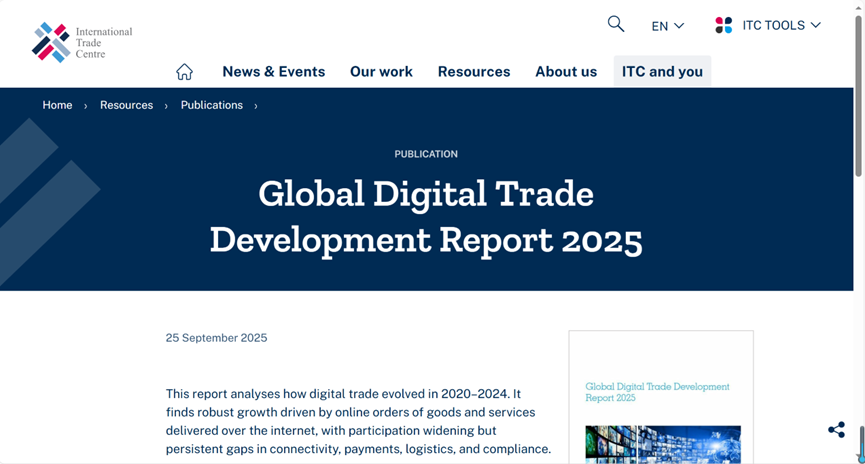Click the International Trade Centre logo
This screenshot has height=464, width=865.
tap(81, 43)
